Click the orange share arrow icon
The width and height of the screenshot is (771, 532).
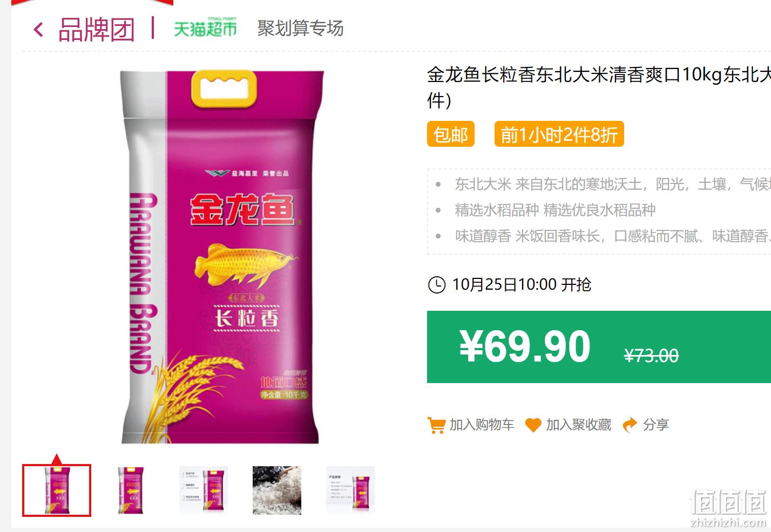(x=630, y=425)
